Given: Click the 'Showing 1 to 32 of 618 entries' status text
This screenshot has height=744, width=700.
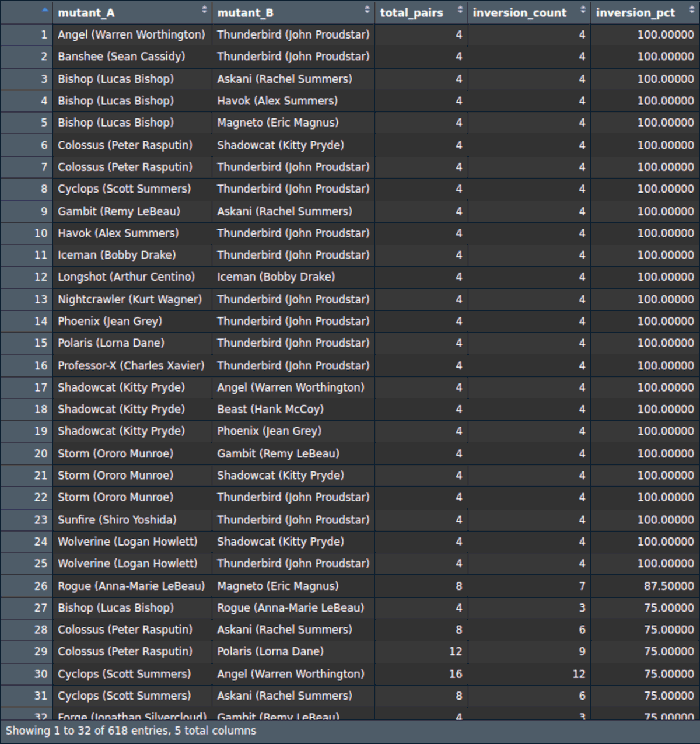Looking at the screenshot, I should click(131, 731).
